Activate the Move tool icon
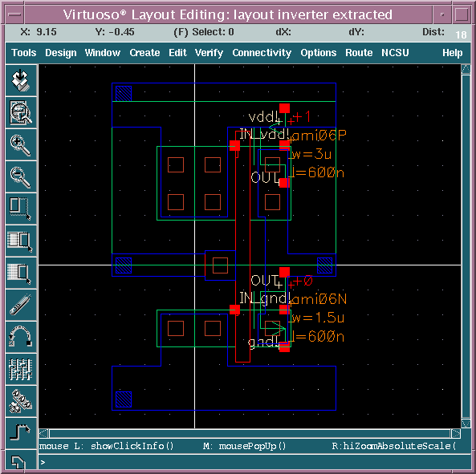This screenshot has width=476, height=474. pyautogui.click(x=21, y=273)
